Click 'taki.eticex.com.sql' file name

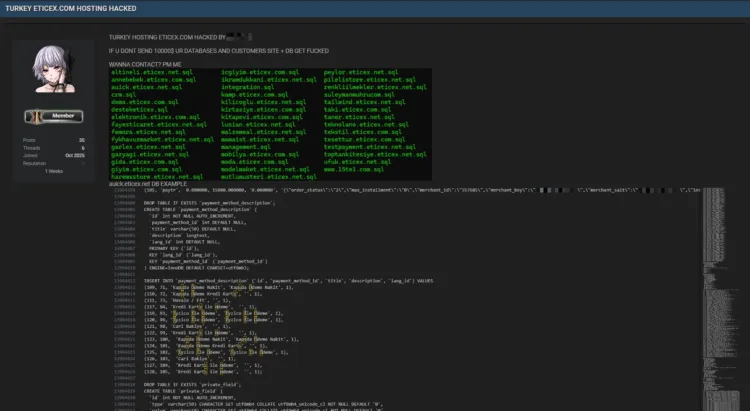(357, 110)
